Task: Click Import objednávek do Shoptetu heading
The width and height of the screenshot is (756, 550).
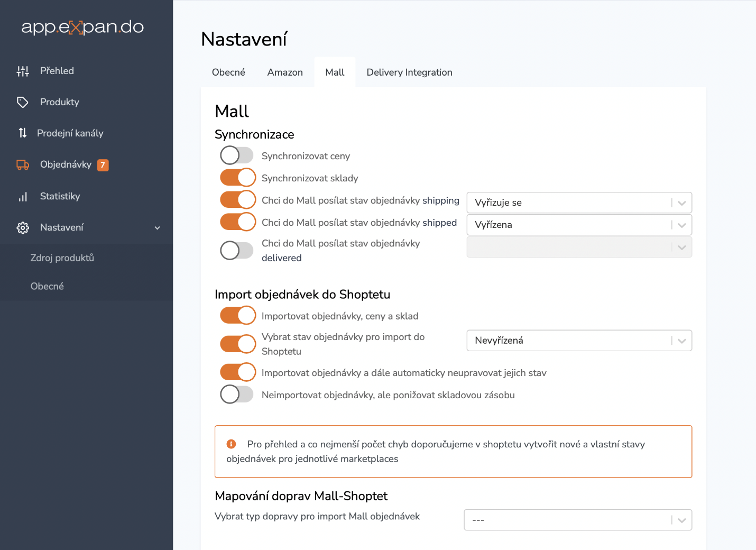Action: coord(302,295)
